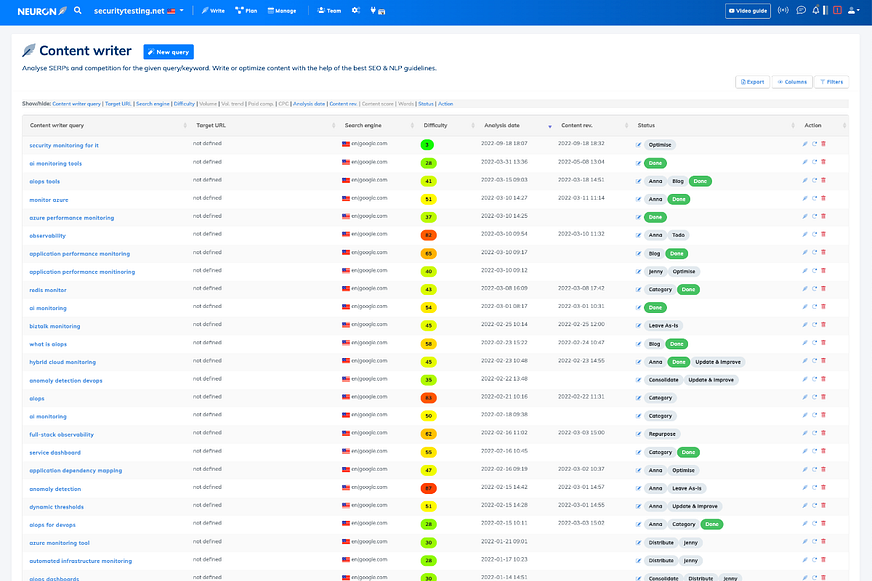
Task: Refresh analysis for the 'aiops tools' row
Action: [x=814, y=181]
